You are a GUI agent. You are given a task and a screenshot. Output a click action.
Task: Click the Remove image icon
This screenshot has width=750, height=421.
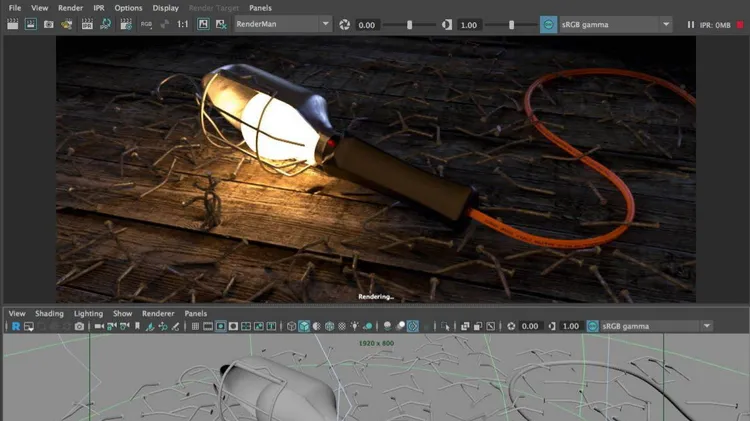point(221,24)
